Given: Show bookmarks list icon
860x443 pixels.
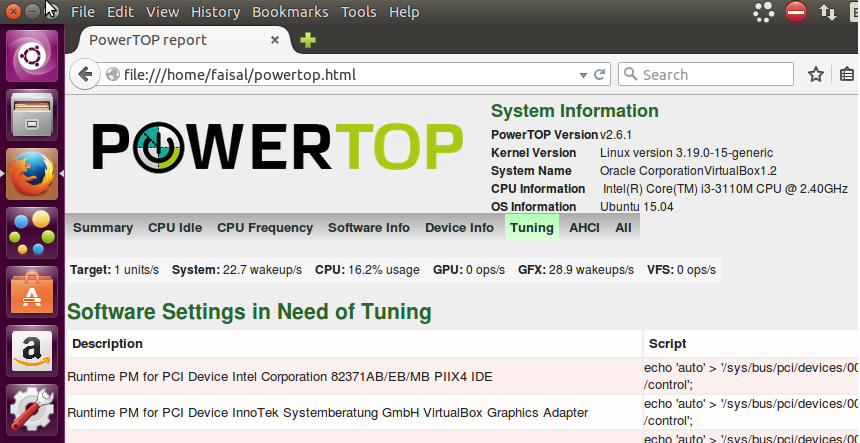Looking at the screenshot, I should coord(847,75).
